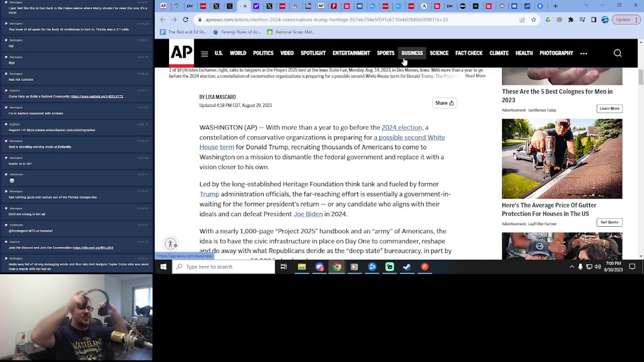Open the AP site search magnifier
Image resolution: width=644 pixels, height=362 pixels.
tap(617, 53)
